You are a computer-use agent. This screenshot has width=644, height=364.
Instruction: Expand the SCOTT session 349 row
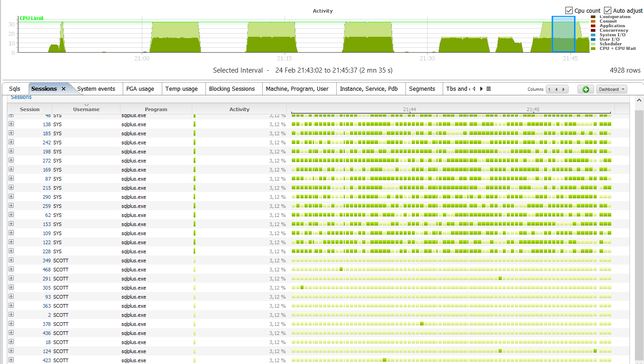click(11, 260)
